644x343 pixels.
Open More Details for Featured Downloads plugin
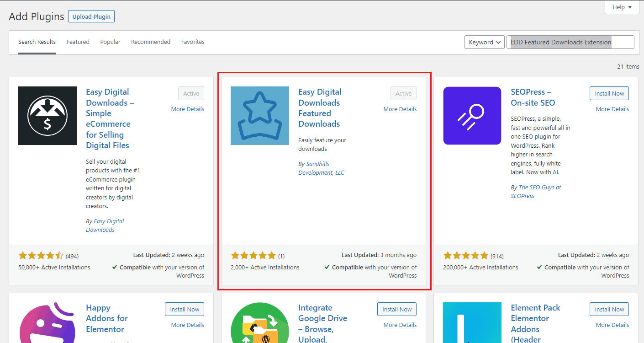tap(400, 109)
